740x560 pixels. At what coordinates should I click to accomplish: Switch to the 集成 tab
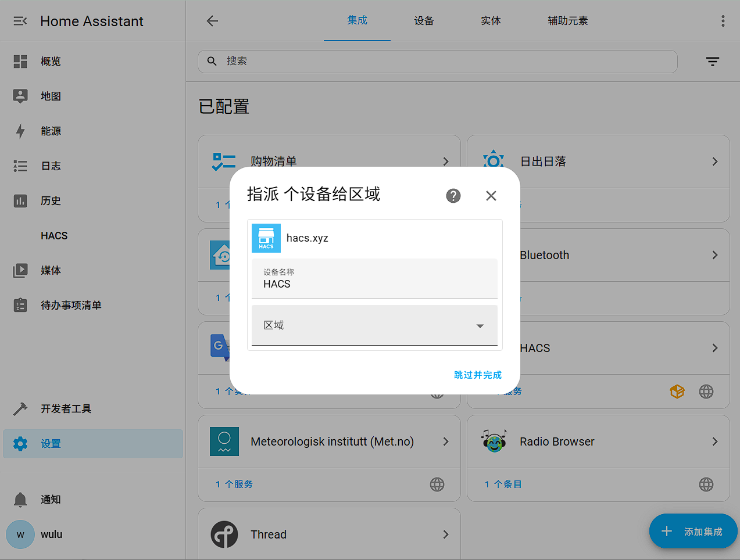pos(357,20)
